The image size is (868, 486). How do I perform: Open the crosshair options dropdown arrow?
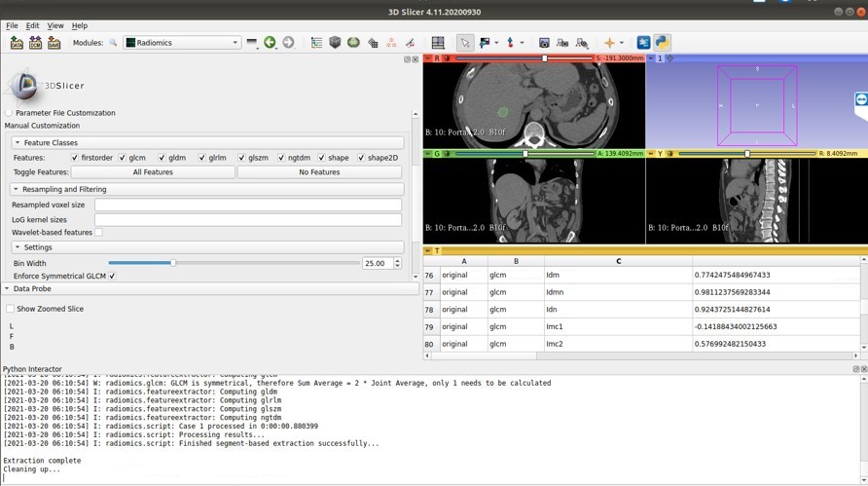pyautogui.click(x=622, y=43)
